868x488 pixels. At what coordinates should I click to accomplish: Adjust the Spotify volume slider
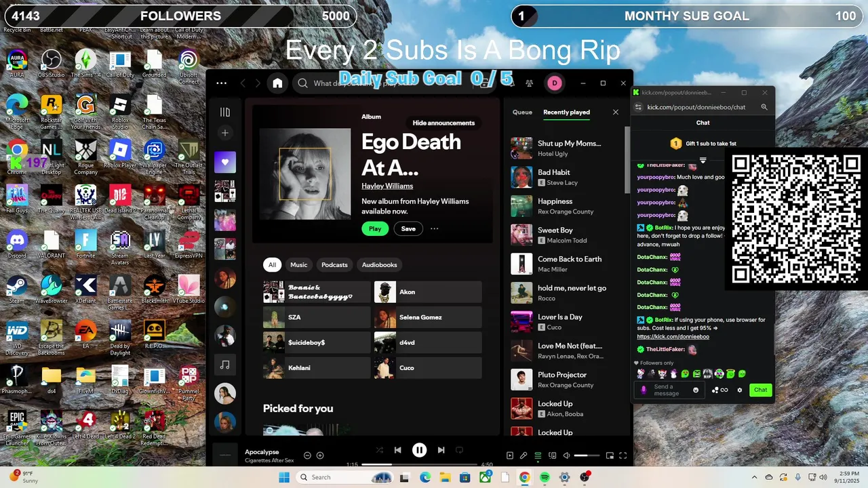(587, 455)
